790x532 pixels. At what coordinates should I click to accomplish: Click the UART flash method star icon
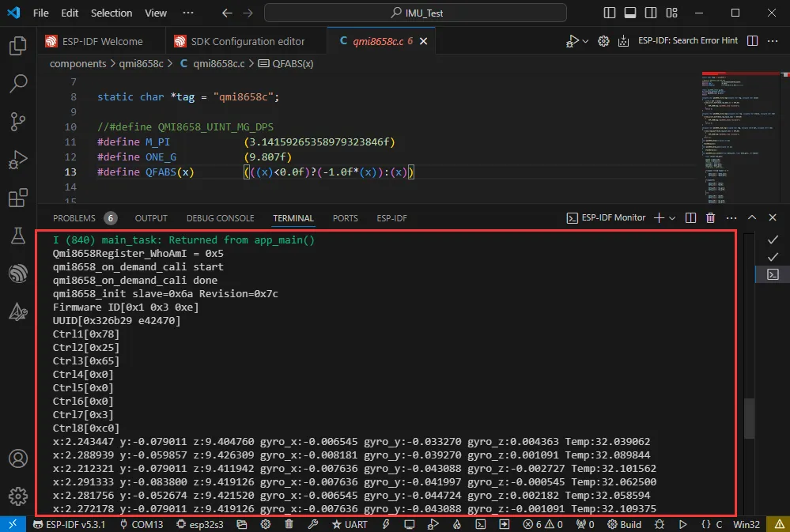click(337, 524)
